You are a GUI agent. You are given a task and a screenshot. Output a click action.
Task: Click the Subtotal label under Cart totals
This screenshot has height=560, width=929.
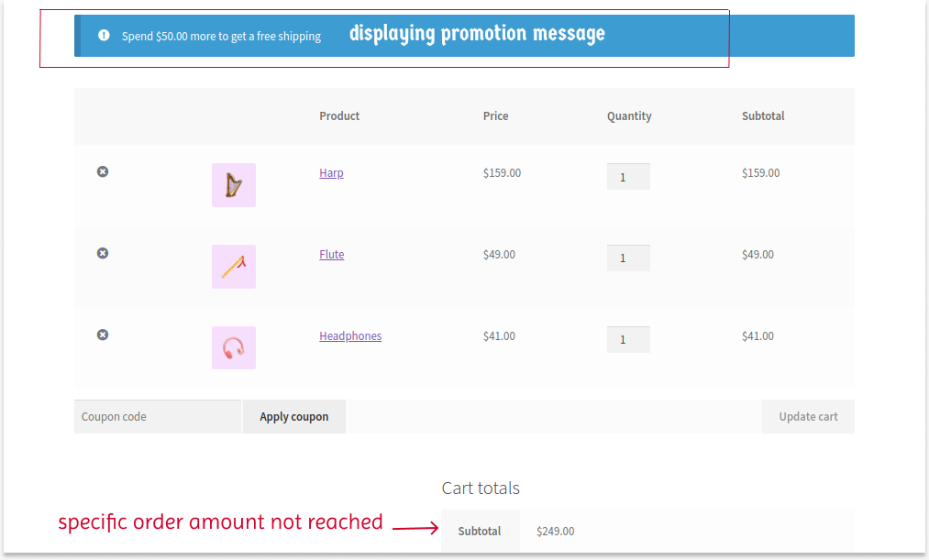tap(480, 531)
